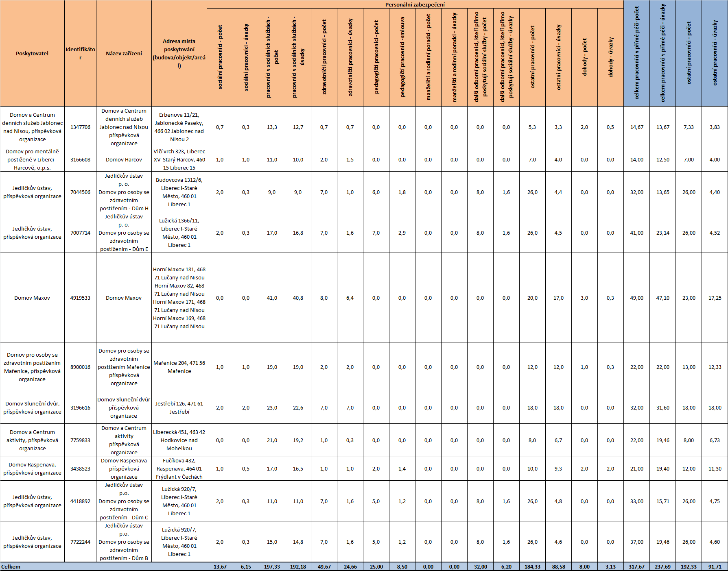Image resolution: width=728 pixels, height=571 pixels.
Task: Click value 40,8 in Domov Maxov row
Action: point(298,298)
